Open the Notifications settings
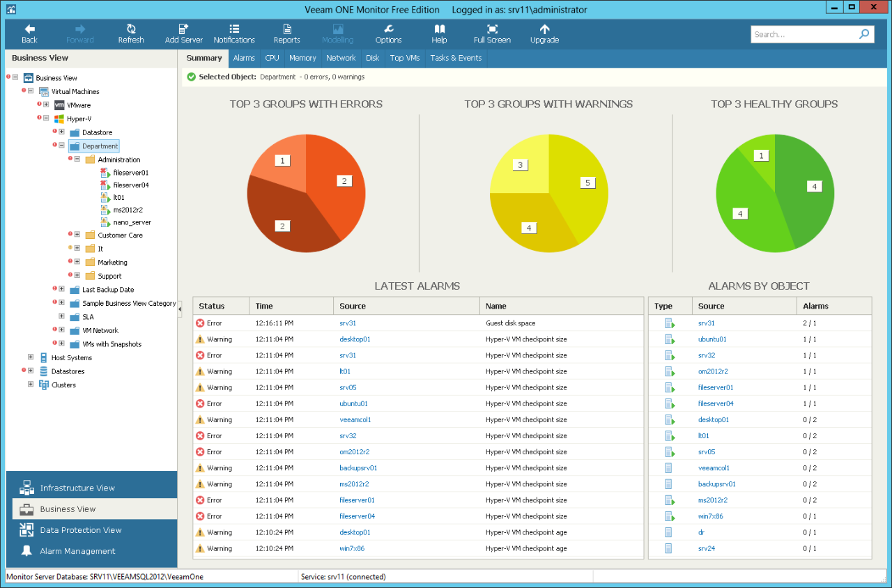 tap(233, 33)
